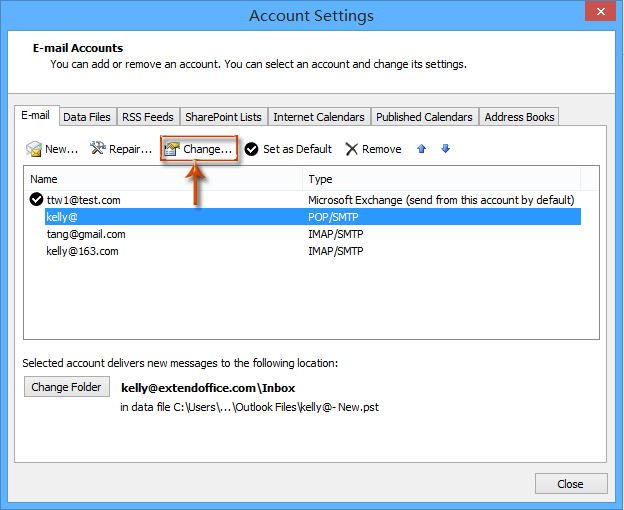Image resolution: width=624 pixels, height=510 pixels.
Task: Switch to the Address Books tab
Action: click(519, 117)
